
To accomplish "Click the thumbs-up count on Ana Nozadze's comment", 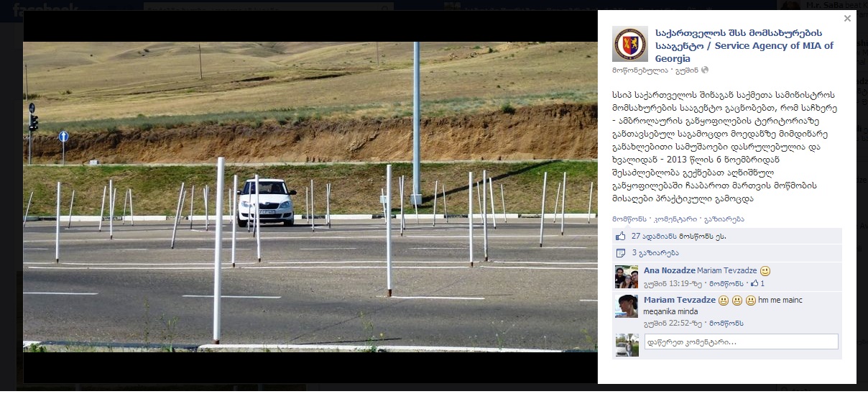I will pos(757,284).
